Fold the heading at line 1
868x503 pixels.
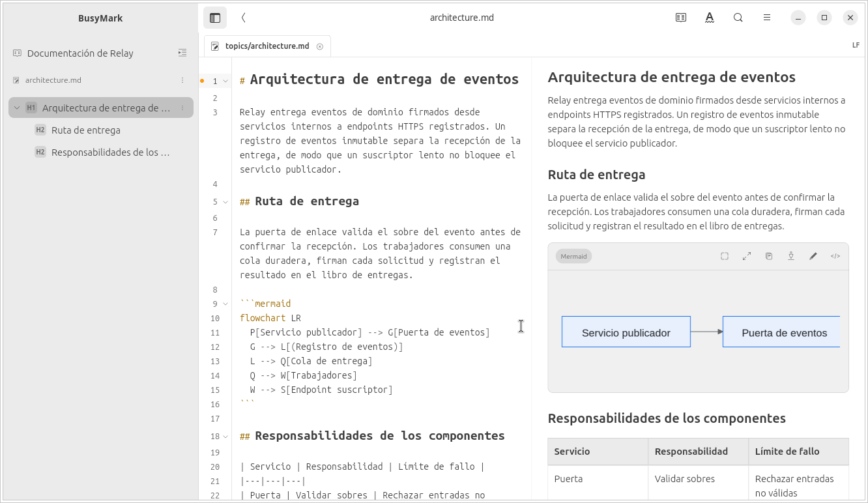point(225,81)
